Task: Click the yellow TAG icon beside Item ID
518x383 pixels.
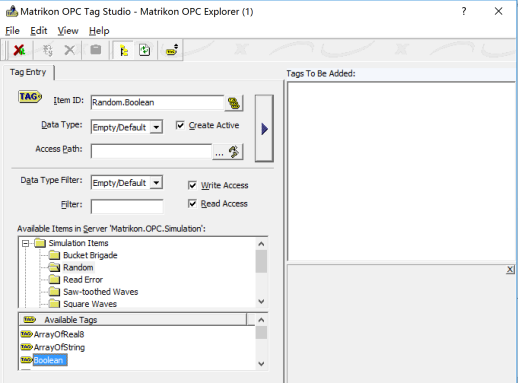Action: pos(30,97)
